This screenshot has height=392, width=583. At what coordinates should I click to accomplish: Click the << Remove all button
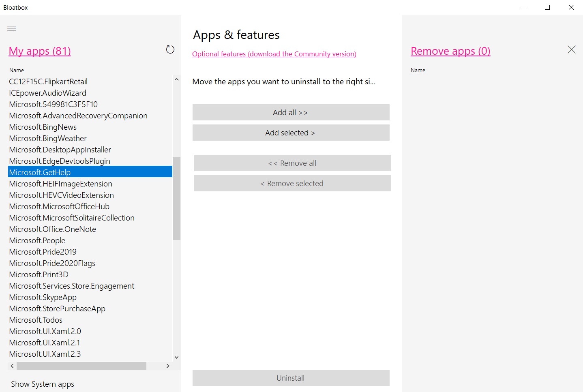pyautogui.click(x=292, y=163)
